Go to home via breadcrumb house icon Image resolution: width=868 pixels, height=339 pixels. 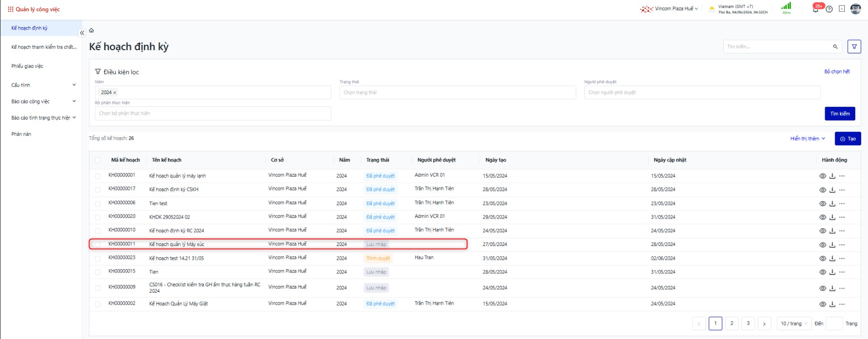92,31
